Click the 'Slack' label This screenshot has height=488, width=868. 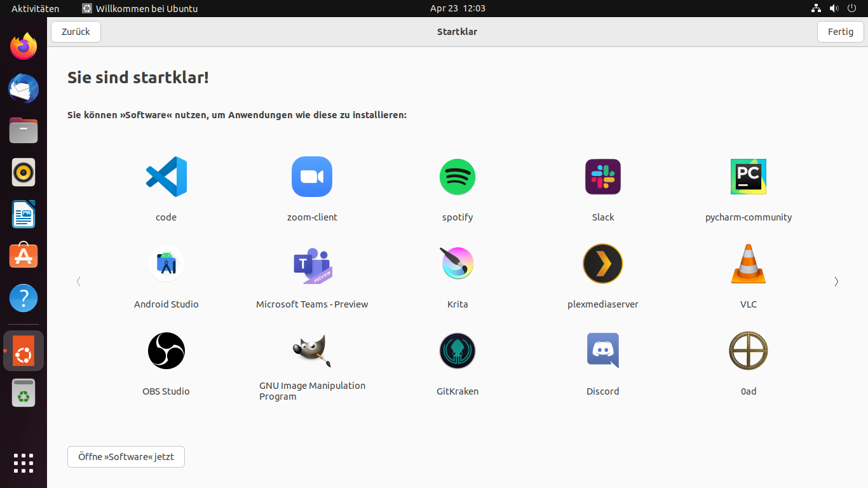(x=603, y=217)
